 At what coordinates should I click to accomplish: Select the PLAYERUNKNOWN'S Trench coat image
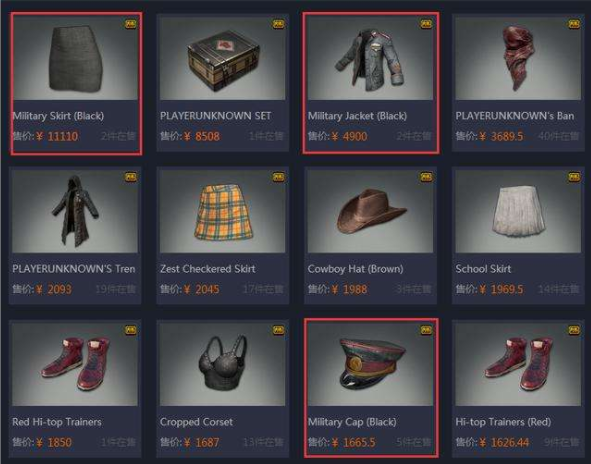(75, 211)
